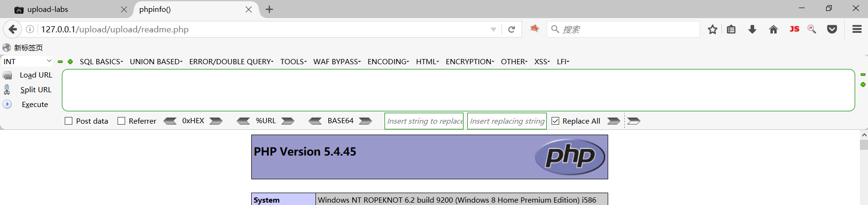Decode BASE64 with its left arrow
Viewport: 868px width, 205px height.
[x=315, y=121]
